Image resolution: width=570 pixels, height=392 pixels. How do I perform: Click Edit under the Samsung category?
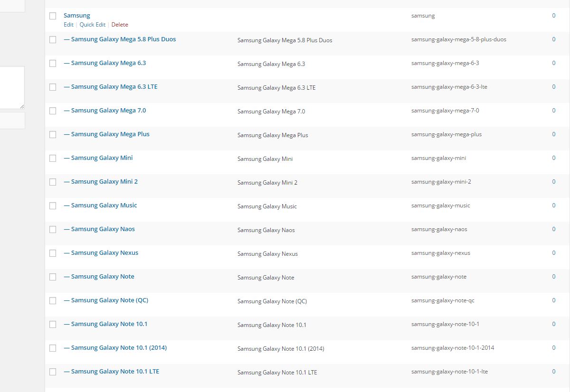pos(68,25)
